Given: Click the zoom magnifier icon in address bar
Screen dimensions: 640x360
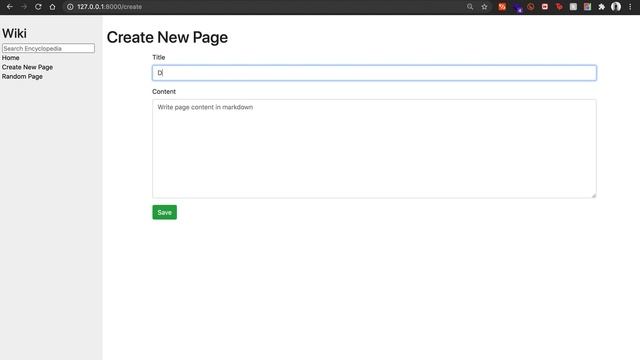Looking at the screenshot, I should click(470, 7).
